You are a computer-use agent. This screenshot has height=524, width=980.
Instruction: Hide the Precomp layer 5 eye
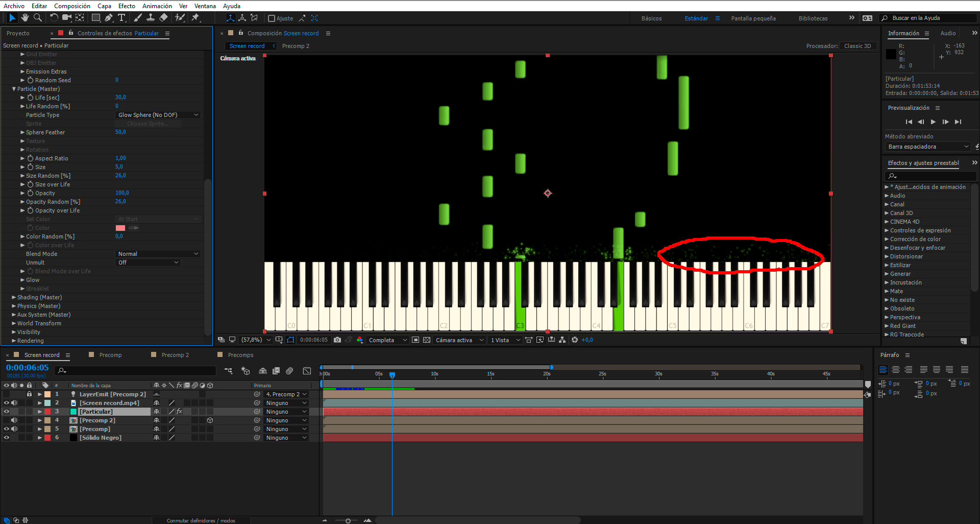point(6,429)
